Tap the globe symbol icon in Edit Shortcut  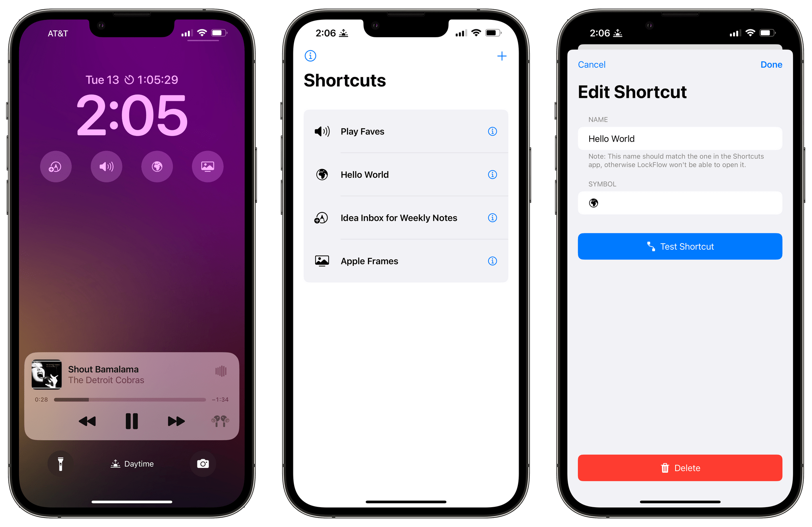click(594, 203)
